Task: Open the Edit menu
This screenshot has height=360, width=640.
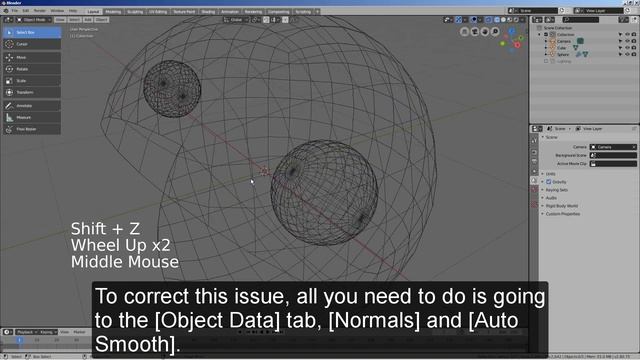Action: [x=26, y=11]
